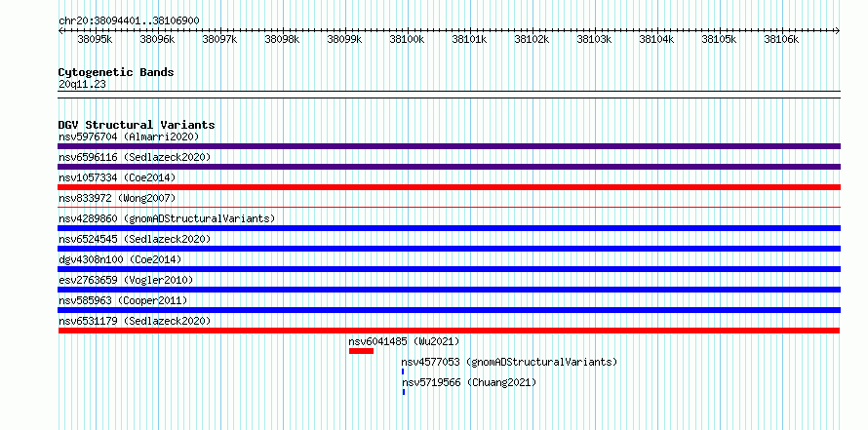This screenshot has height=430, width=868.
Task: Click the nsv6531179 (Sedlazeck2020) label
Action: click(135, 321)
